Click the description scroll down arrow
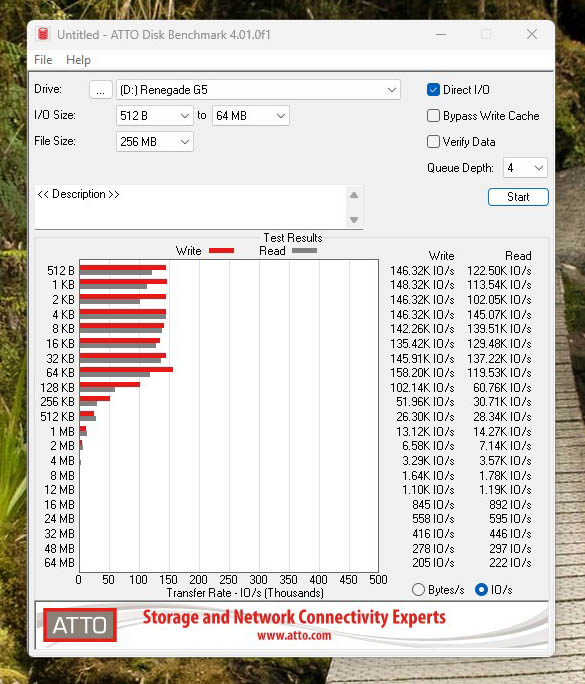 (x=354, y=220)
